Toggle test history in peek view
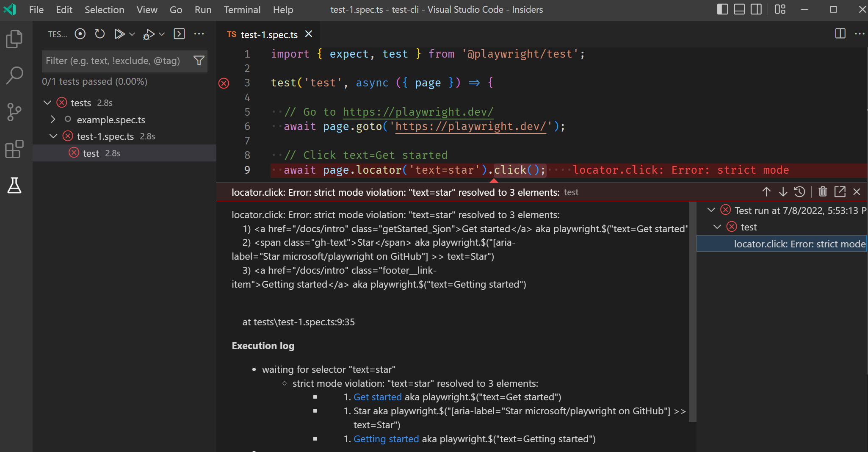Viewport: 868px width, 452px height. 799,192
